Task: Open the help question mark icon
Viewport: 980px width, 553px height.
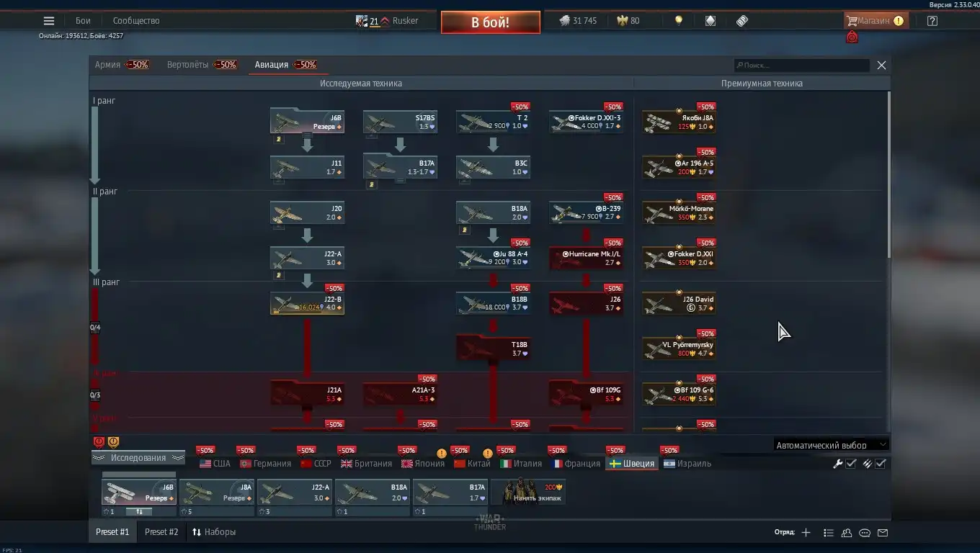Action: tap(932, 21)
